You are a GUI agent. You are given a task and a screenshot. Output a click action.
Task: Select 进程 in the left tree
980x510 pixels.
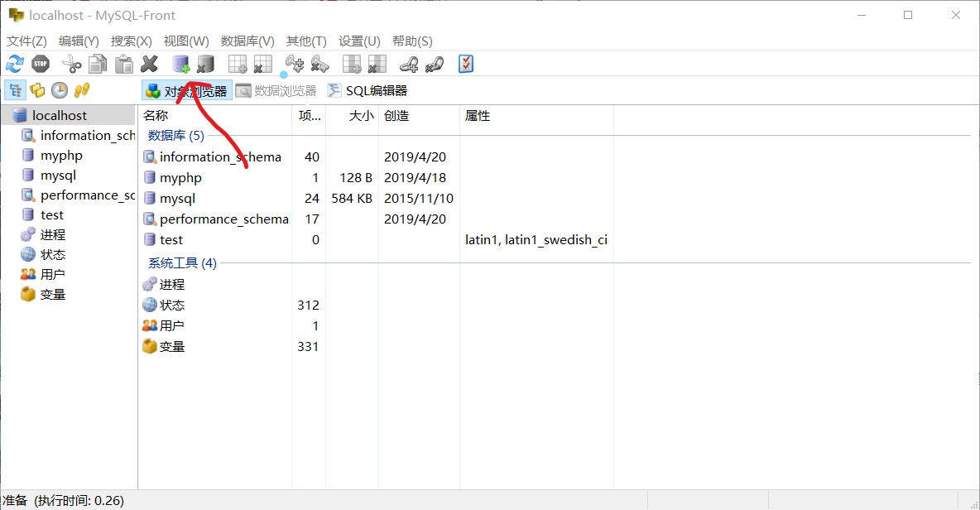coord(52,235)
